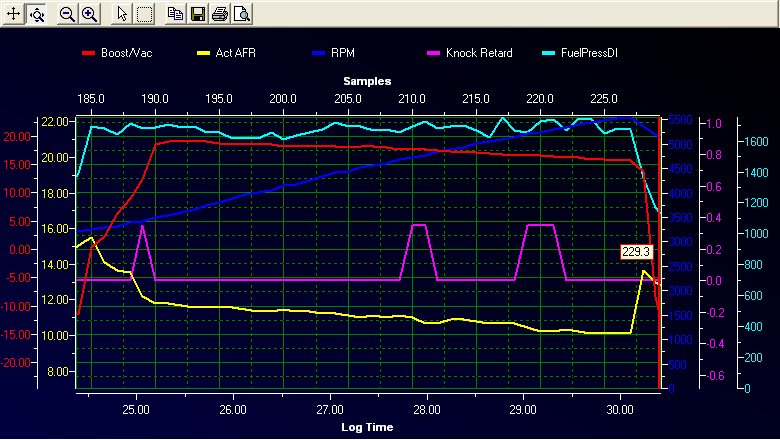
Task: Activate the zoom-pan magnifier tool
Action: 37,14
